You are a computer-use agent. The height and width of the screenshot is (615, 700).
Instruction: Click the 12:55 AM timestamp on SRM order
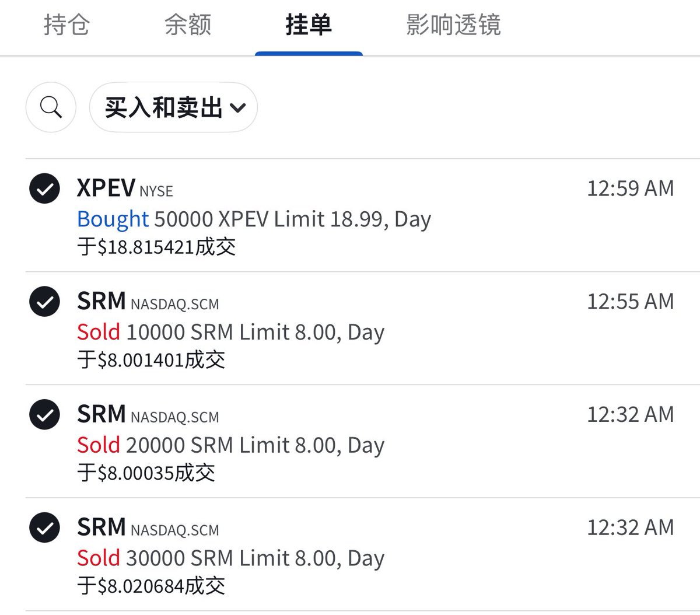click(x=630, y=302)
